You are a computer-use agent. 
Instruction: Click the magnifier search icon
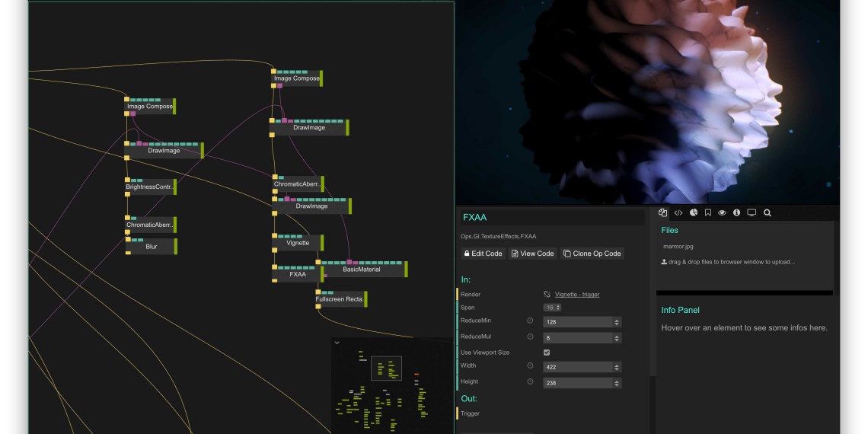click(x=767, y=213)
